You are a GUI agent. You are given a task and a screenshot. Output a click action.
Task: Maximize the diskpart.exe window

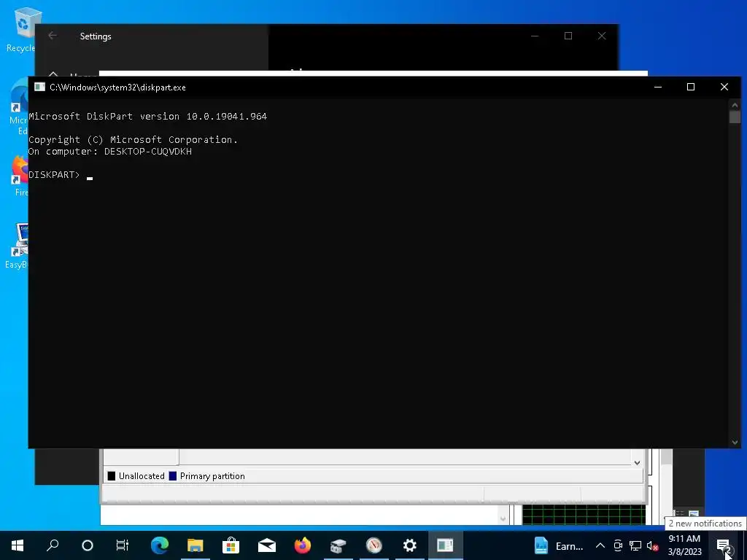tap(691, 87)
